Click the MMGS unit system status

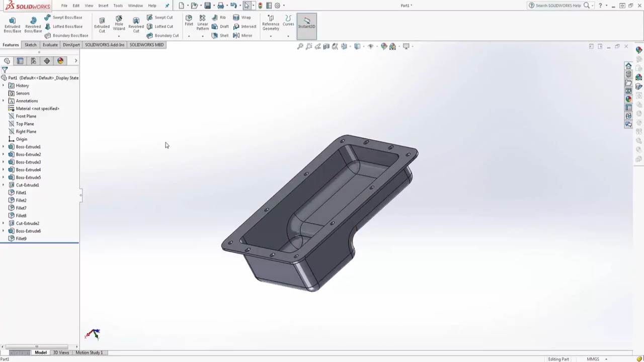click(x=593, y=359)
